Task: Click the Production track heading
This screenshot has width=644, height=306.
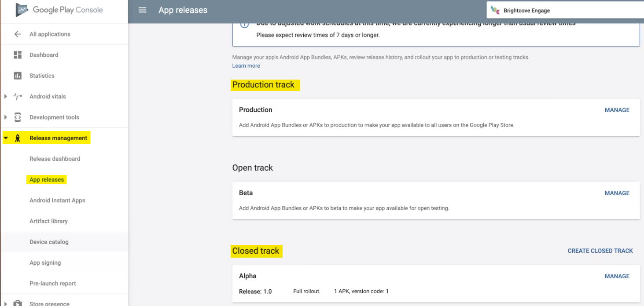Action: click(x=263, y=84)
